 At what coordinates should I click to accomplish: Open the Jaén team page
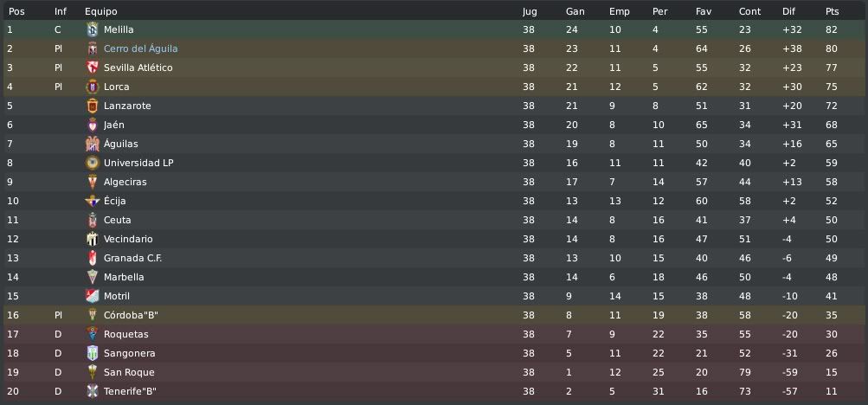coord(114,125)
